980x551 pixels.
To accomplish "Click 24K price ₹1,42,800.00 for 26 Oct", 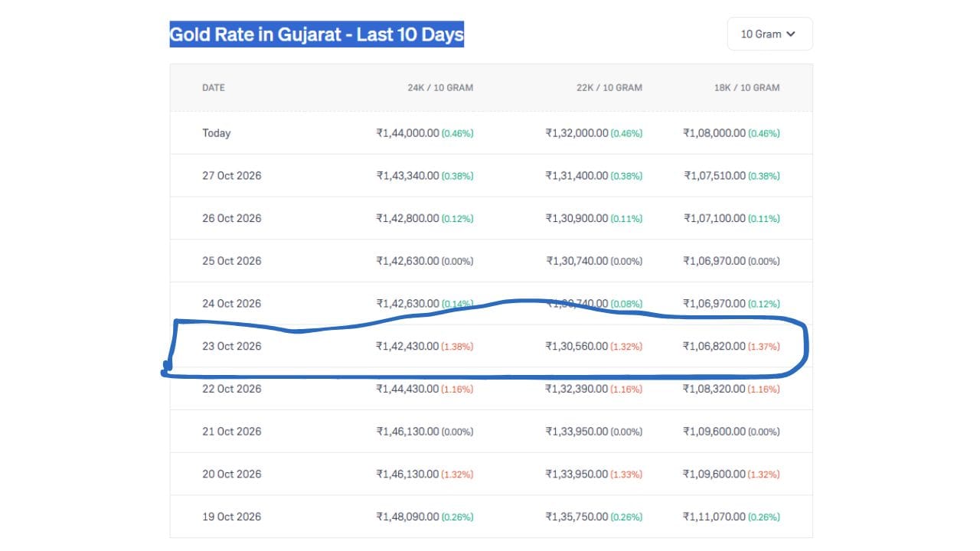I will pos(407,218).
